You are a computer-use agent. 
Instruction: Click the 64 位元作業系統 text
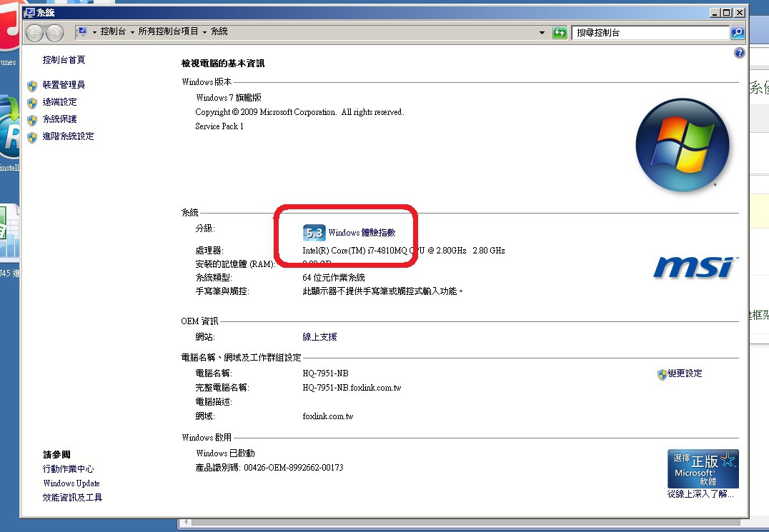click(x=334, y=278)
